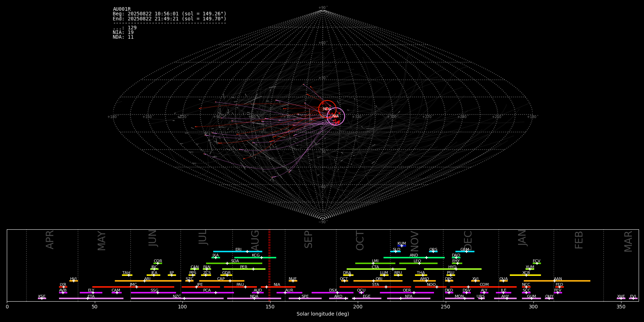Click the ETA pink shower bar
This screenshot has width=644, height=322.
91,298
